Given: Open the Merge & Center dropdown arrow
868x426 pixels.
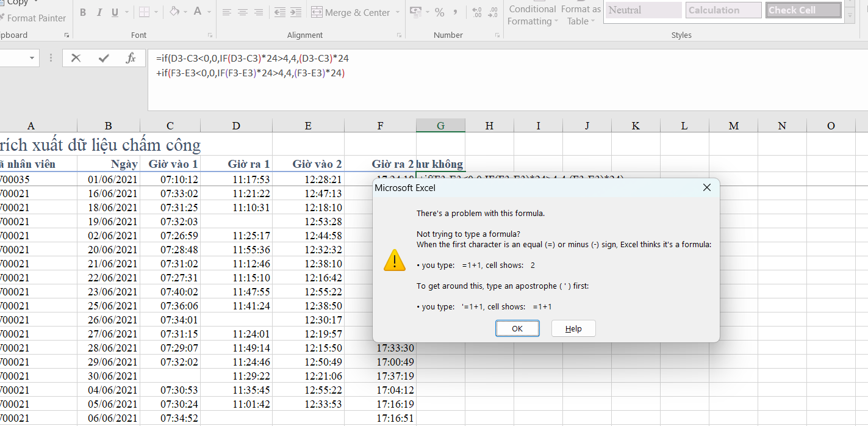Looking at the screenshot, I should tap(398, 12).
